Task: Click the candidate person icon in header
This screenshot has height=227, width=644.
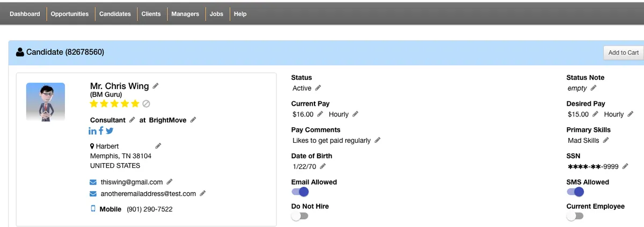Action: tap(20, 52)
